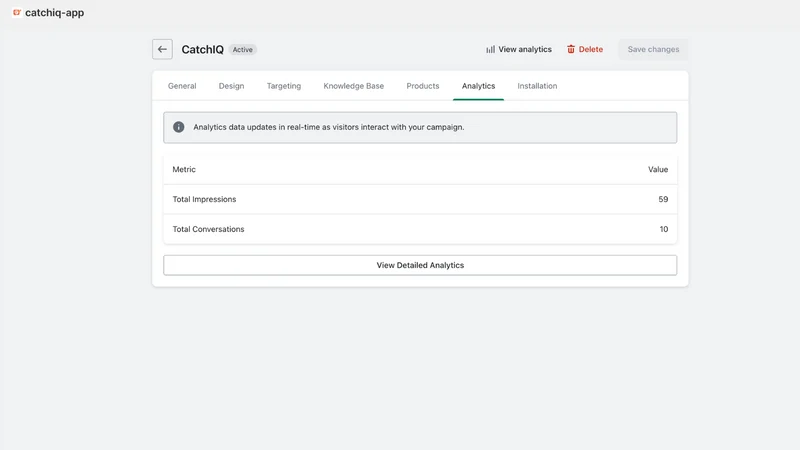
Task: Click the CatchIQ campaign title
Action: 203,49
